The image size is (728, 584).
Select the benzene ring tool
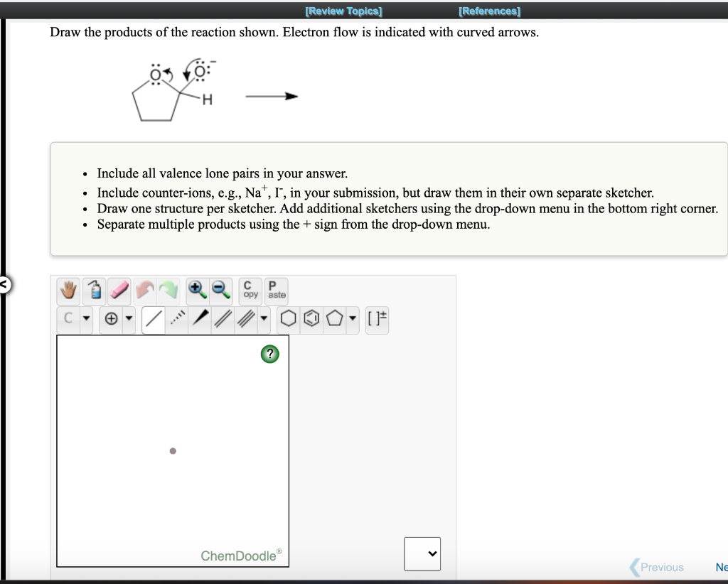pos(309,319)
